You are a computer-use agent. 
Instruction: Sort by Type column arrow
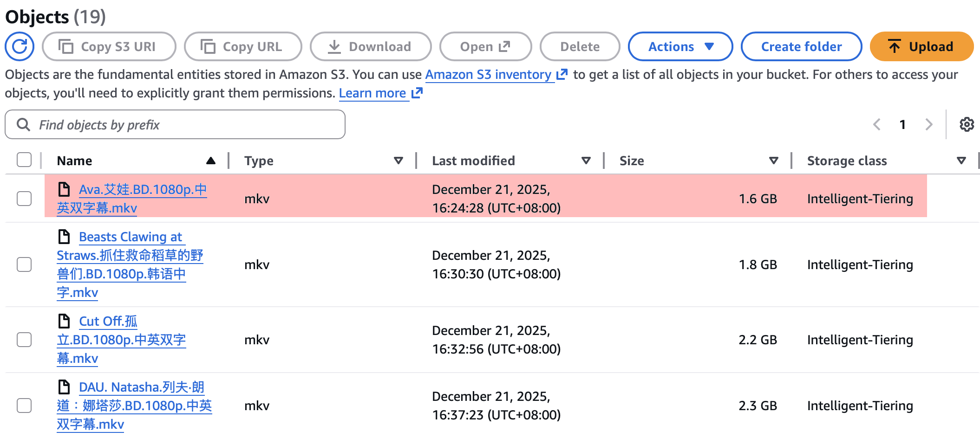[398, 161]
